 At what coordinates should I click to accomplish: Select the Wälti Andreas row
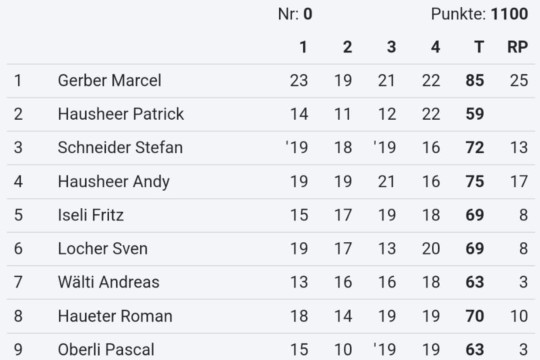[271, 282]
